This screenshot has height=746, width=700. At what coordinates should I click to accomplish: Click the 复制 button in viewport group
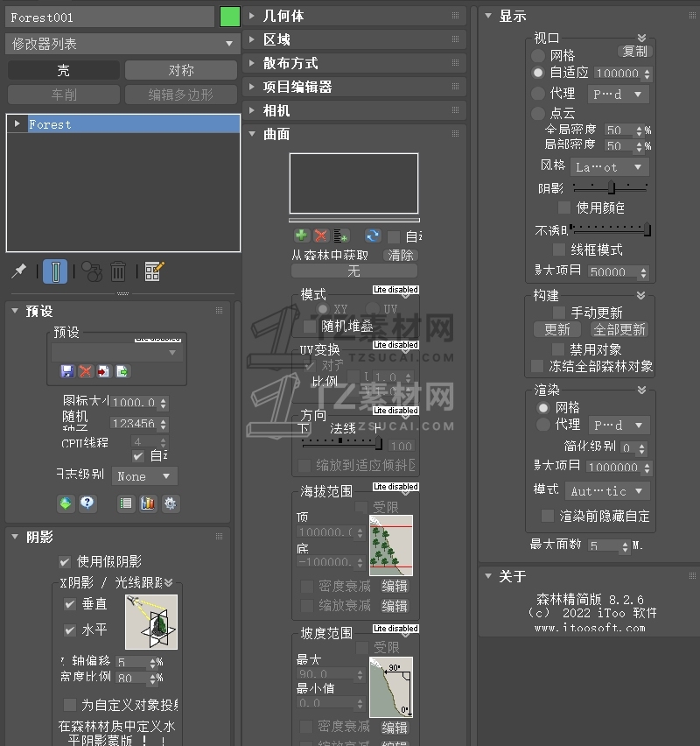(x=634, y=51)
